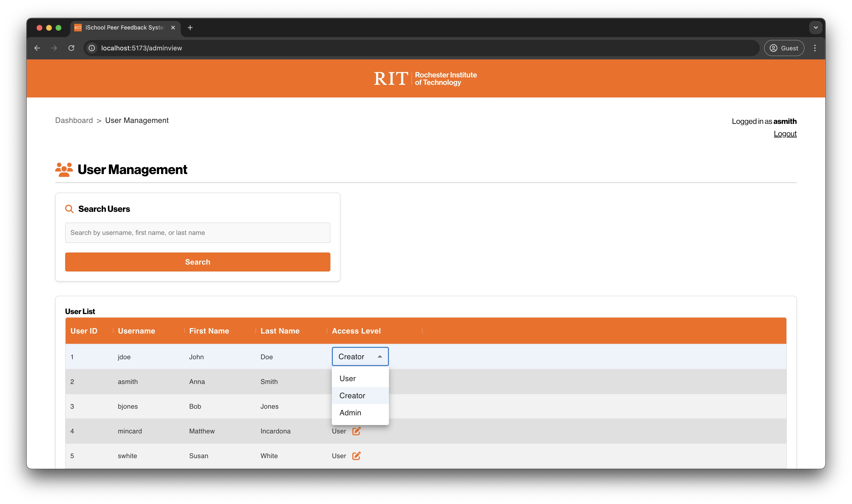Click the browser back arrow
The width and height of the screenshot is (852, 504).
[37, 48]
